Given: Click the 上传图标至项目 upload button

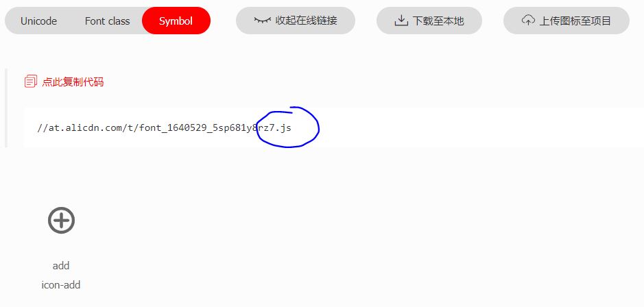Looking at the screenshot, I should click(567, 21).
